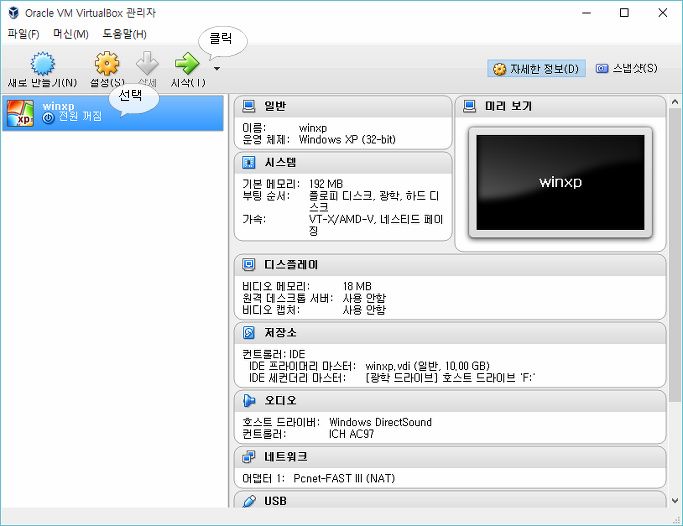Open the Audio (오디오) section header
683x526 pixels.
point(450,401)
